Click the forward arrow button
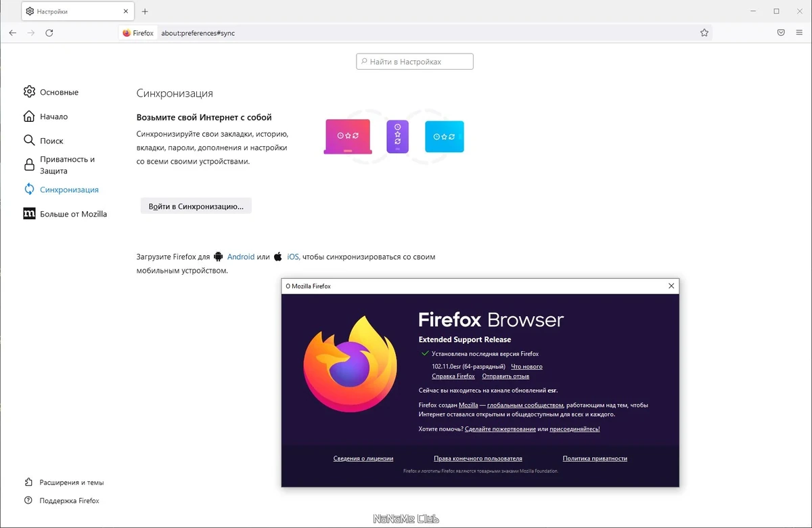This screenshot has height=528, width=812. [x=31, y=32]
